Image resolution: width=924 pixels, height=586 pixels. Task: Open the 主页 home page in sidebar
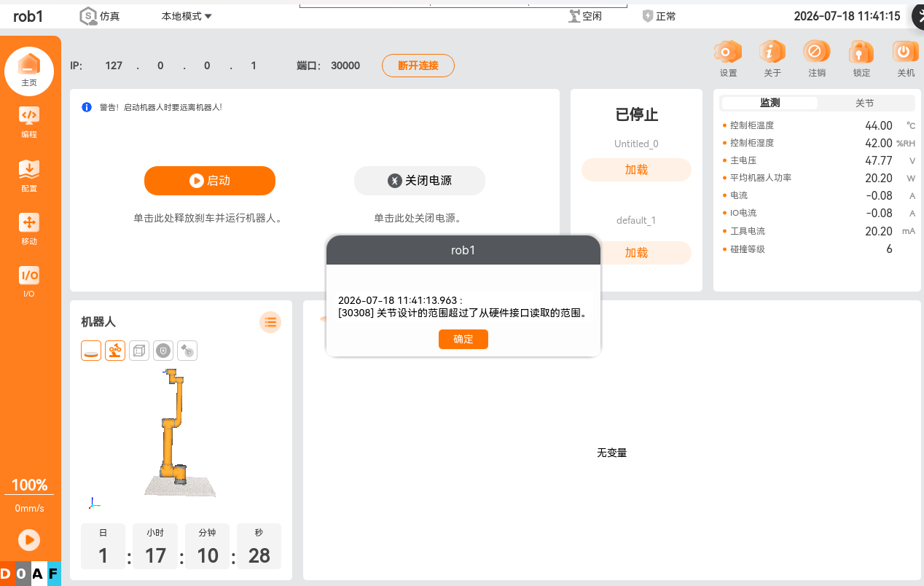click(29, 71)
